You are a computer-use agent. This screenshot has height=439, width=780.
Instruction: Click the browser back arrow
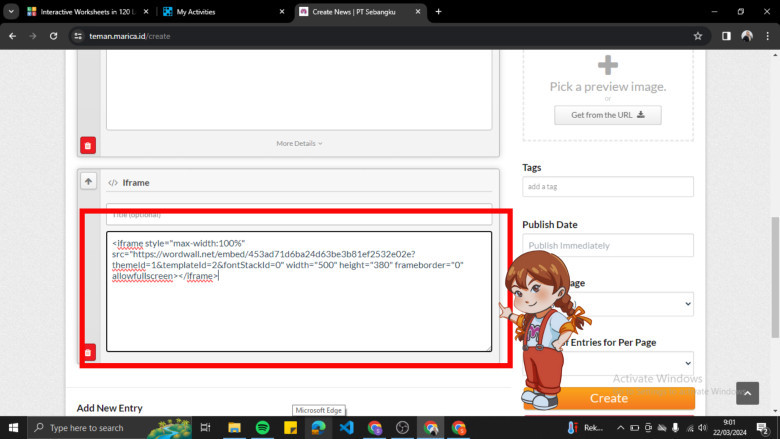pos(12,36)
